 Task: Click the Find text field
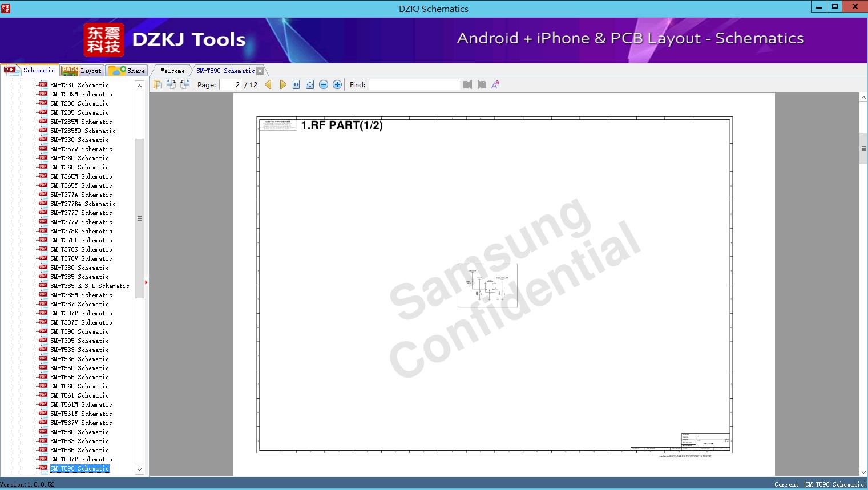414,84
